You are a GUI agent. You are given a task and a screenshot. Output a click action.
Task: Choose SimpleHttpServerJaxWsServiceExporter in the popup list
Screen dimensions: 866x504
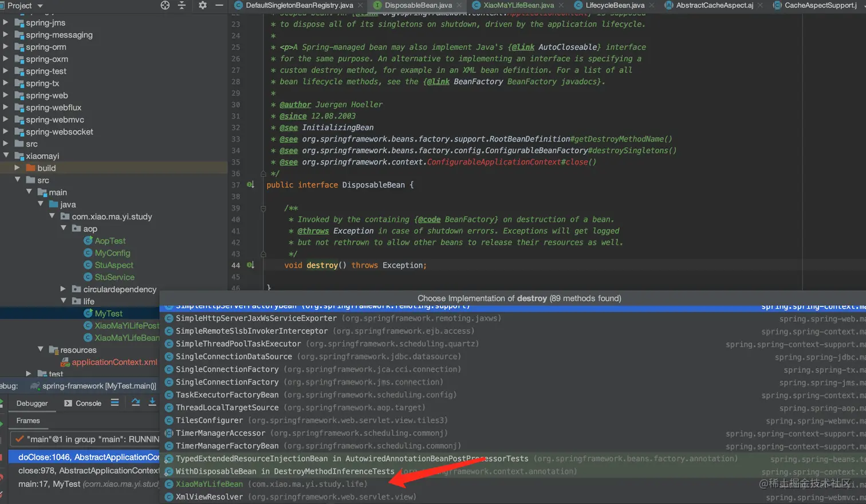point(513,318)
